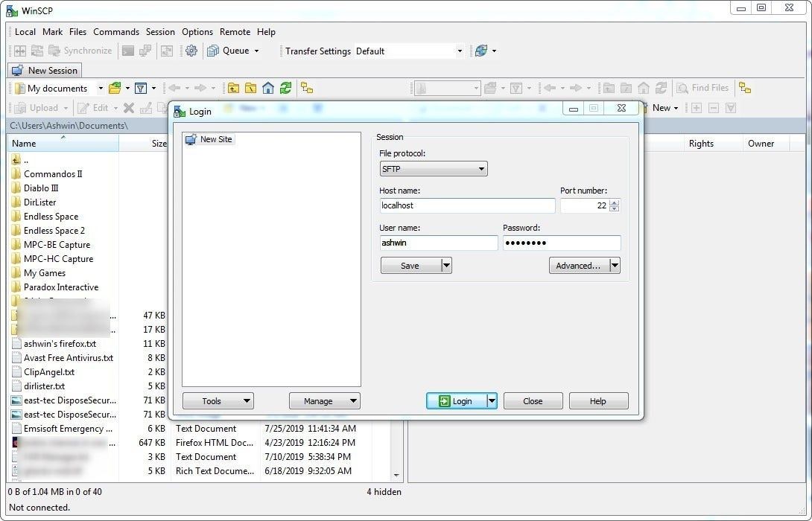Open the Commands menu
The width and height of the screenshot is (812, 521).
pyautogui.click(x=116, y=32)
